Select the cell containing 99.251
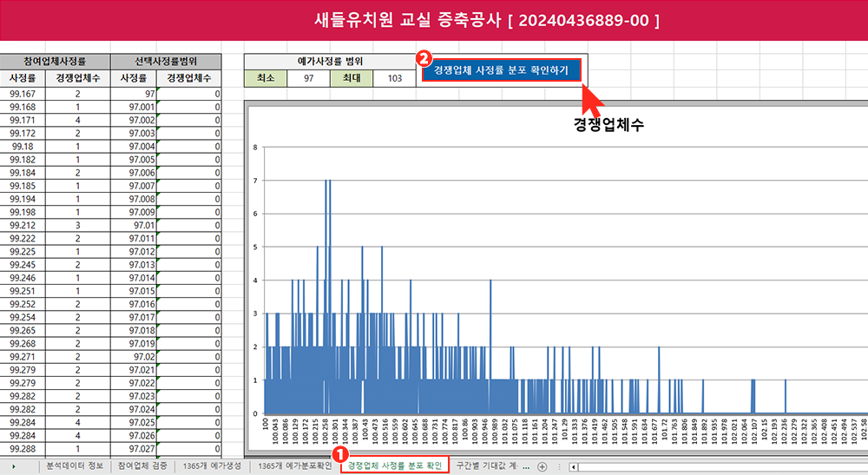 (23, 291)
